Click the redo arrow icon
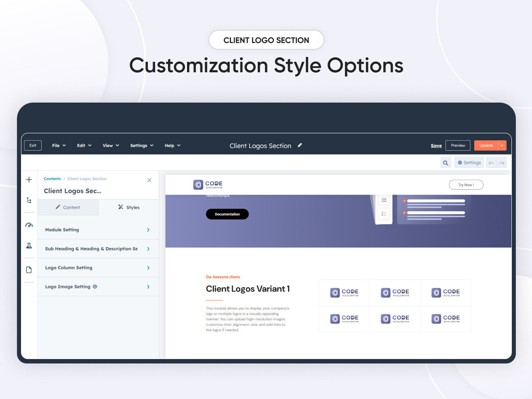Viewport: 532px width, 399px height. [501, 162]
